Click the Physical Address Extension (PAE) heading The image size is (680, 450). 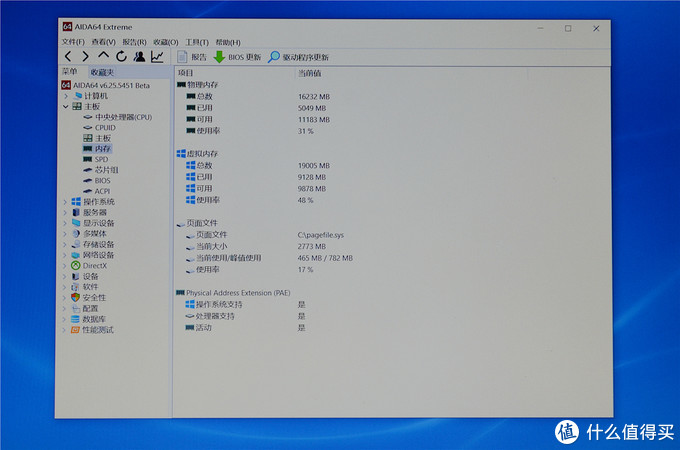tap(238, 293)
